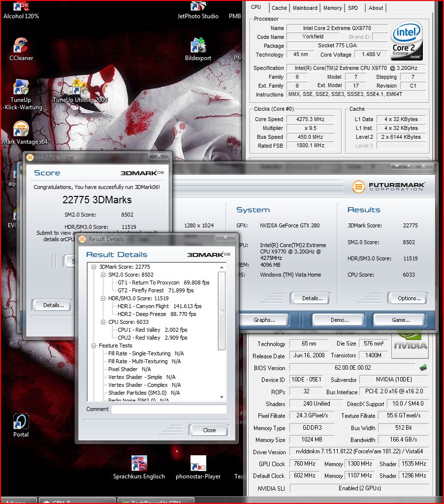Screen dimensions: 444x504
Task: Open the Portal desktop shortcut
Action: [x=21, y=426]
